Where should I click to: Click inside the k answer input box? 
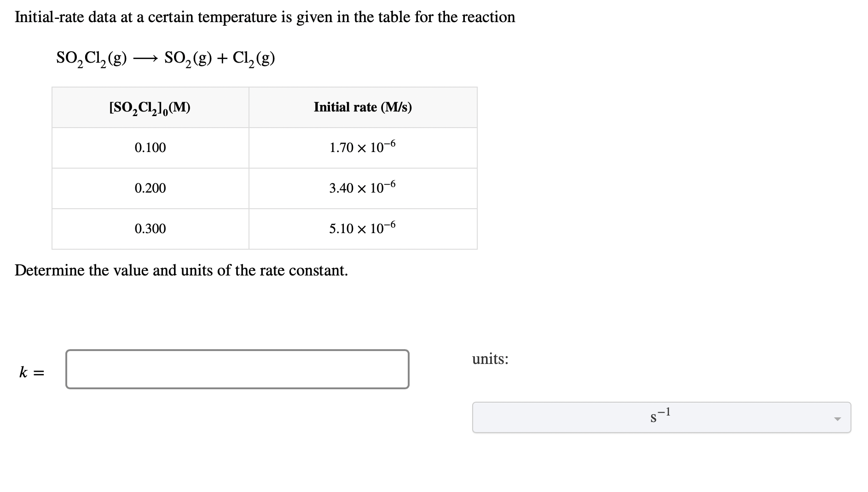(237, 368)
